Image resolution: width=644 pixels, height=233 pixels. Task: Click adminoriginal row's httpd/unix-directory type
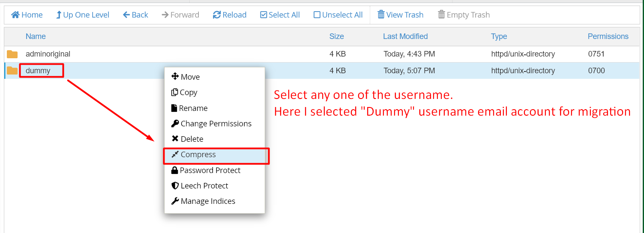coord(523,54)
